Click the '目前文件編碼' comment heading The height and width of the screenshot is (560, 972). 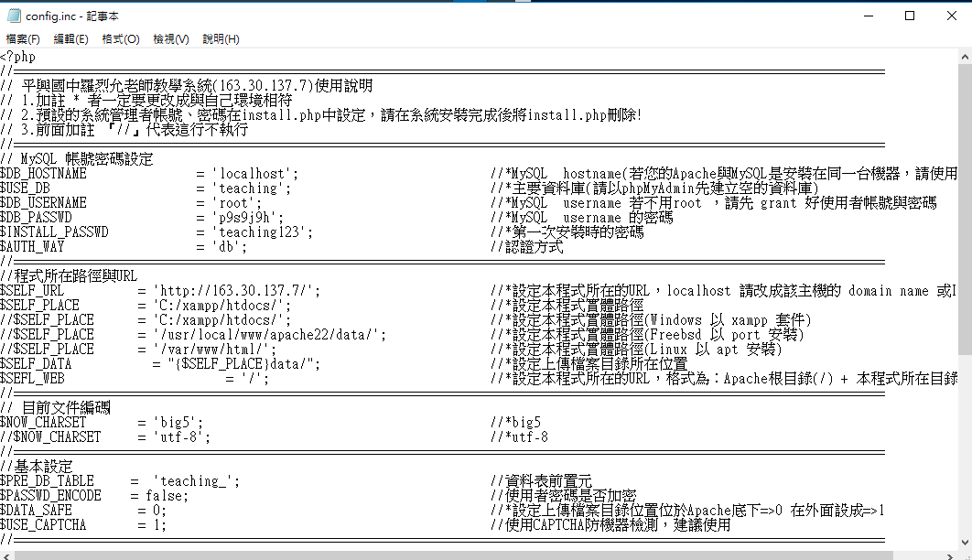click(66, 407)
